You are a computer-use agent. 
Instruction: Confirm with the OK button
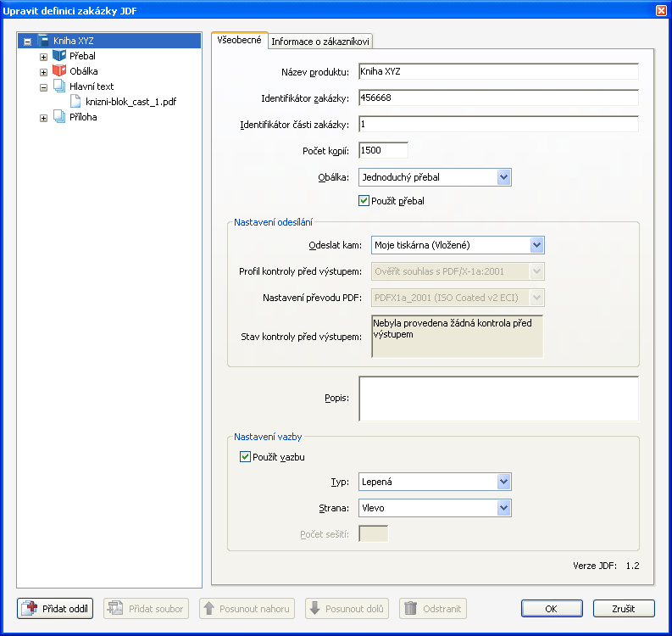[x=552, y=608]
